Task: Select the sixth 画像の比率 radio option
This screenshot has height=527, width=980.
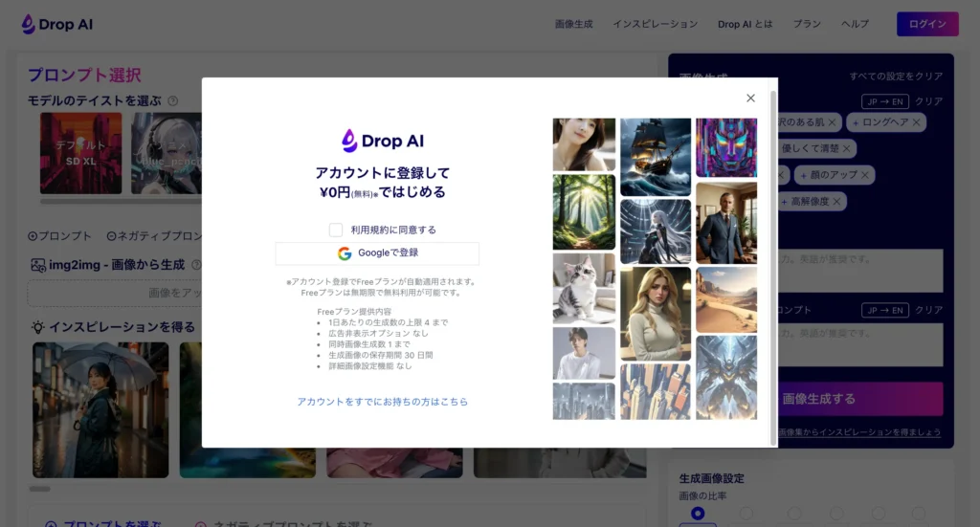Action: point(918,514)
